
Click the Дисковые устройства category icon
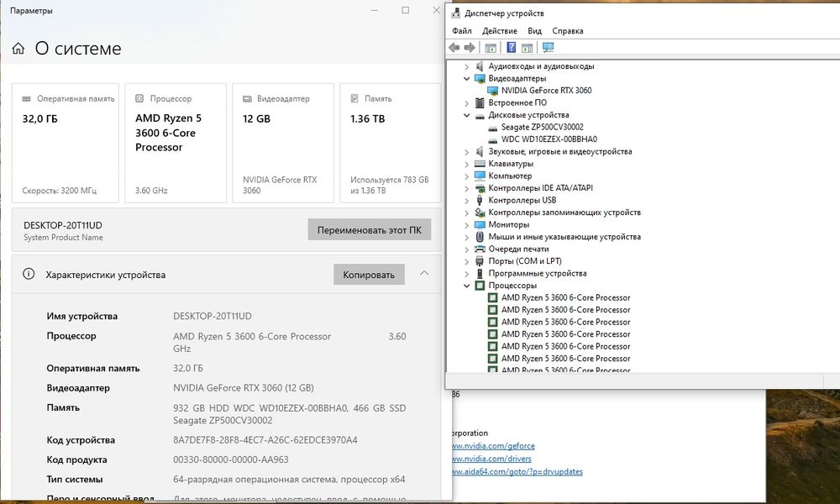[x=480, y=115]
